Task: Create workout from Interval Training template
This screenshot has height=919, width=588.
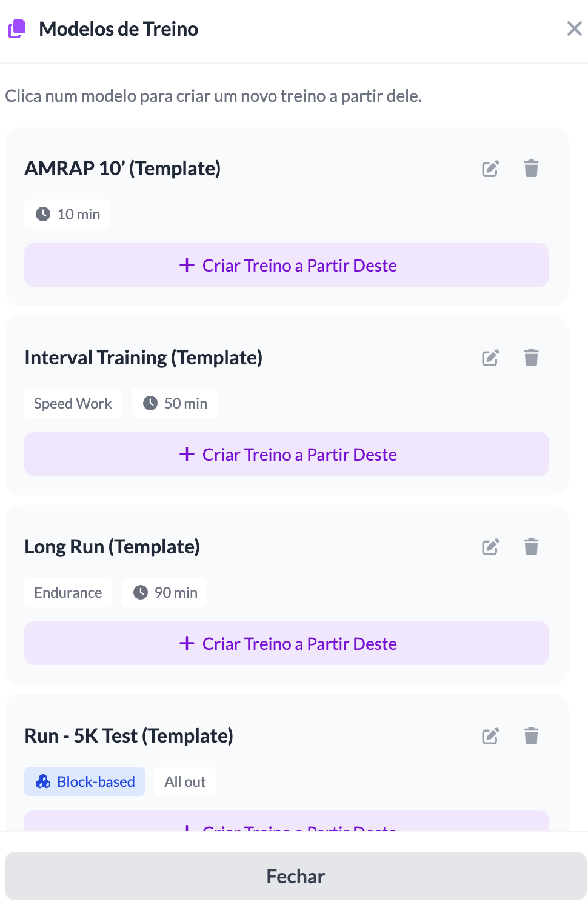Action: point(287,455)
